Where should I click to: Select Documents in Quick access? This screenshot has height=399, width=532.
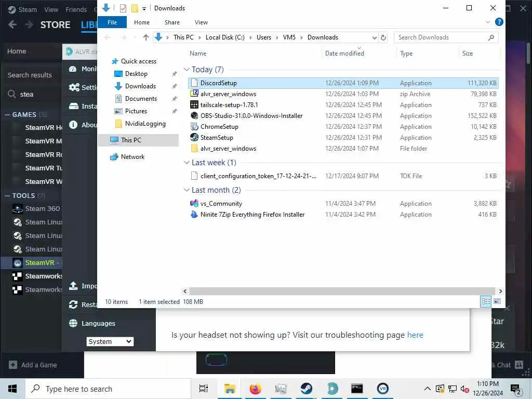pos(141,99)
